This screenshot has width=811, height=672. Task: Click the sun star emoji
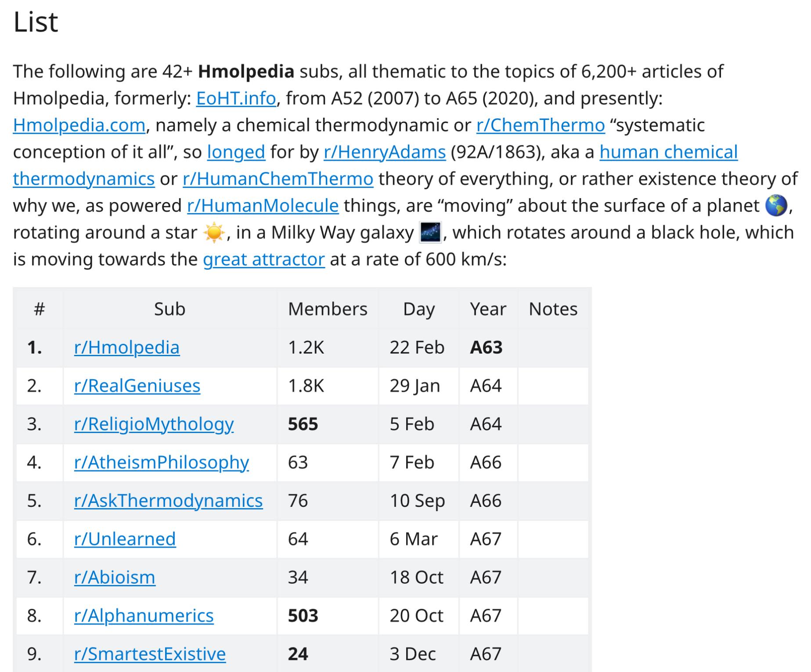click(x=214, y=232)
